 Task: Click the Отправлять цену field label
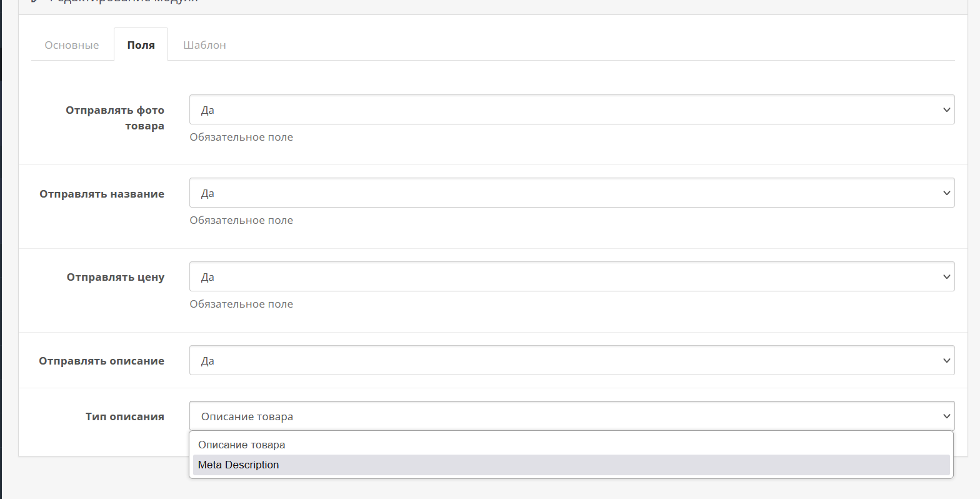coord(116,277)
